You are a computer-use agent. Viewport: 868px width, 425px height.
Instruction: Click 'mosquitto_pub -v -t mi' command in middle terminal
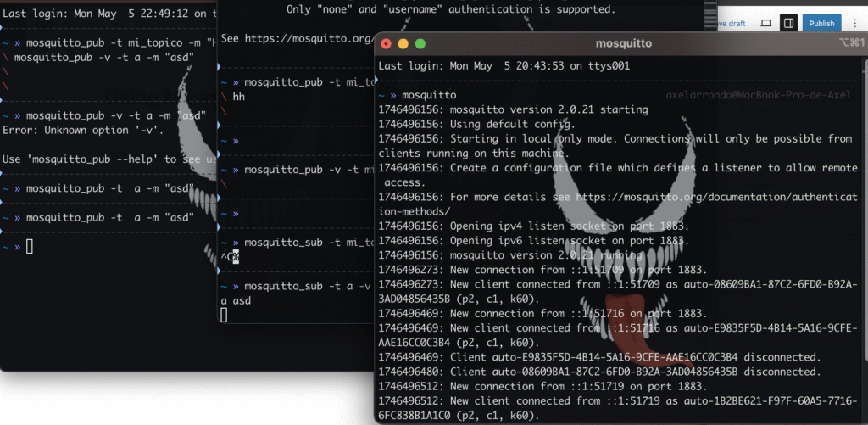pos(309,170)
